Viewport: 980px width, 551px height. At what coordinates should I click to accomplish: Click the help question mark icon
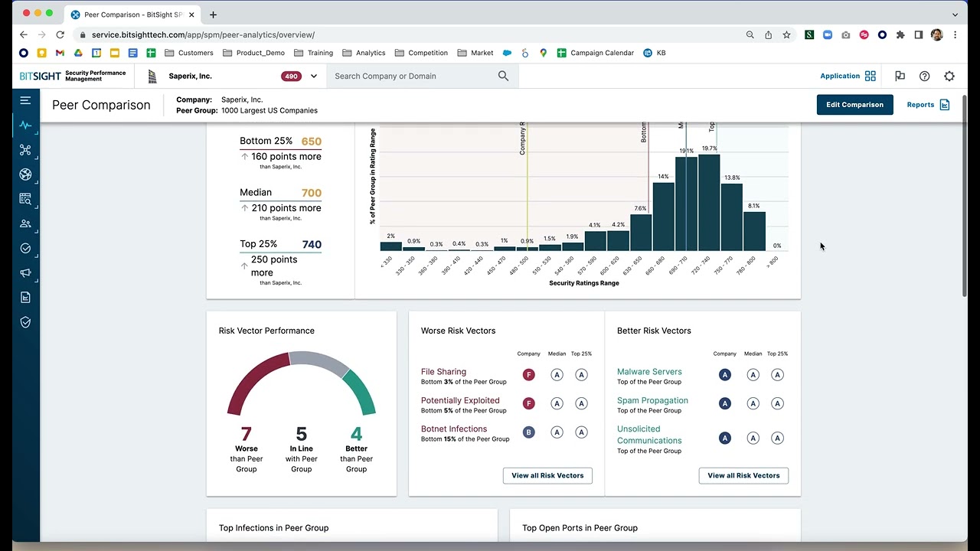[924, 77]
